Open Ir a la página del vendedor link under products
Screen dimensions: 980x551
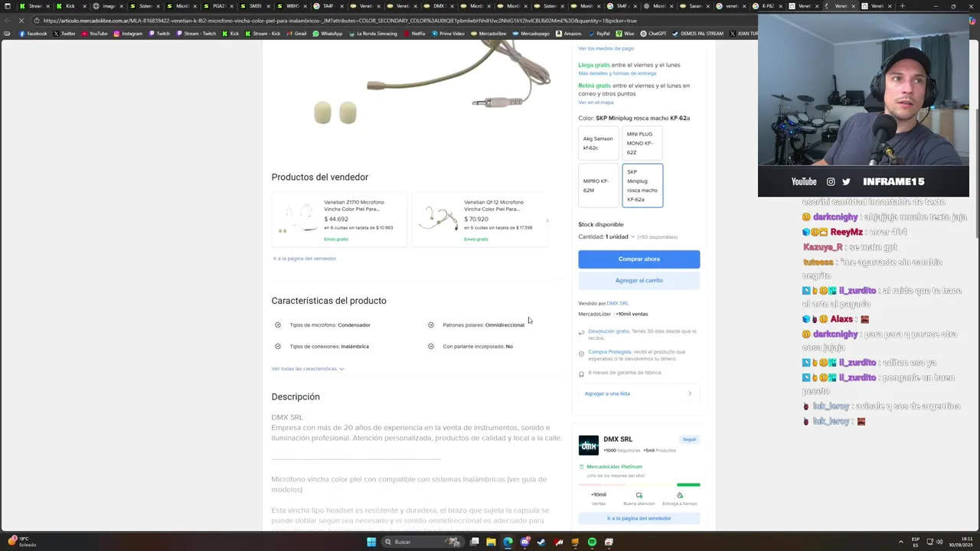point(305,259)
